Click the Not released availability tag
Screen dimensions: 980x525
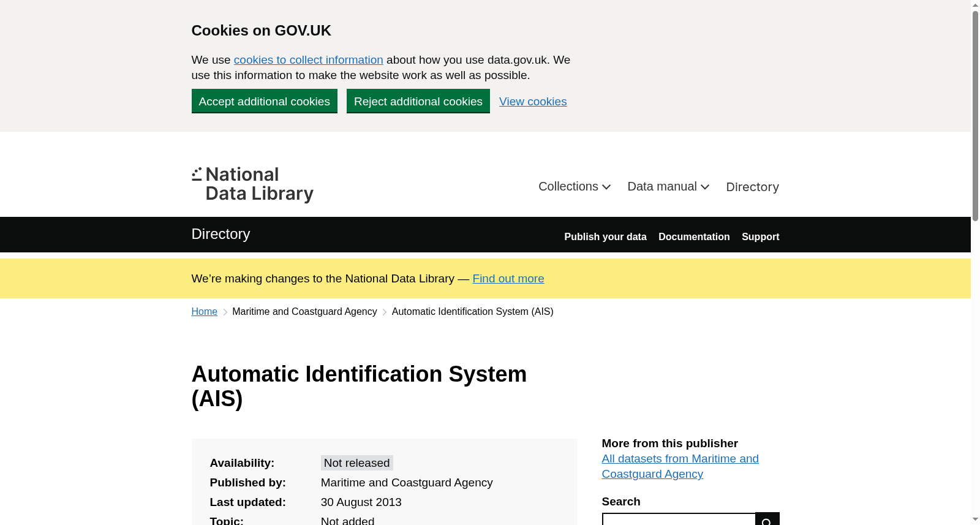pos(356,463)
